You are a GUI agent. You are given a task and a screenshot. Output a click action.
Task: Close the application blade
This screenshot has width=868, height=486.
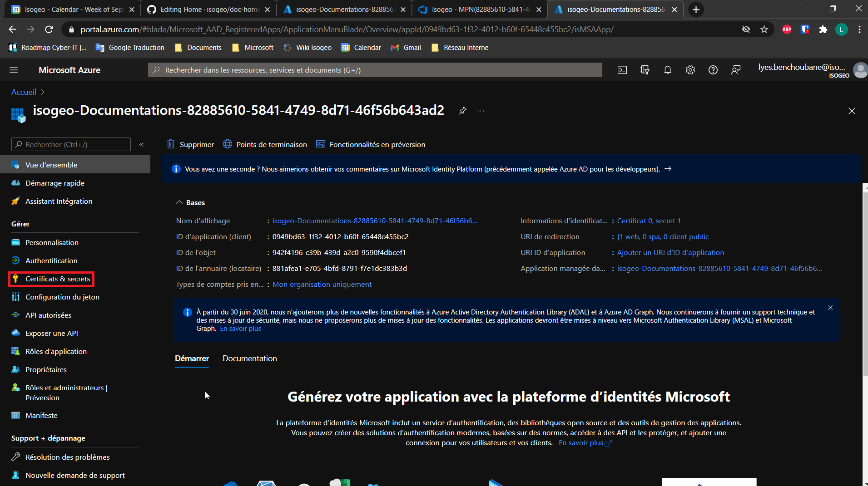(x=852, y=111)
